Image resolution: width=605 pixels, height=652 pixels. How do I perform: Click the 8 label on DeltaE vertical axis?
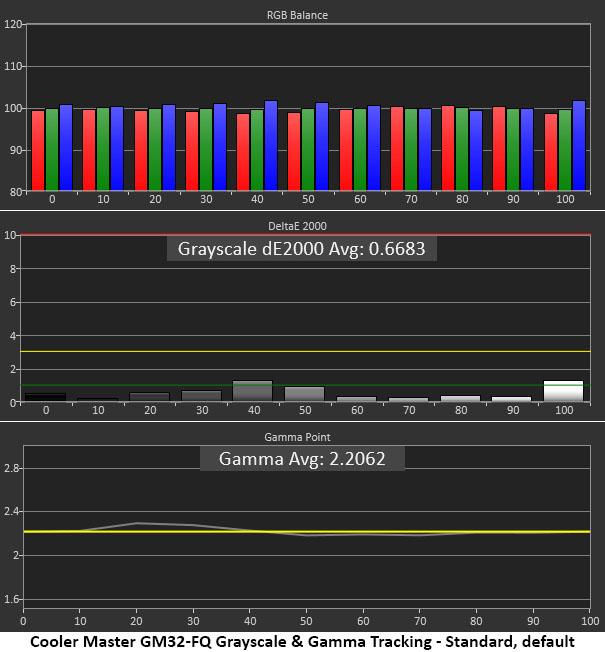click(13, 269)
